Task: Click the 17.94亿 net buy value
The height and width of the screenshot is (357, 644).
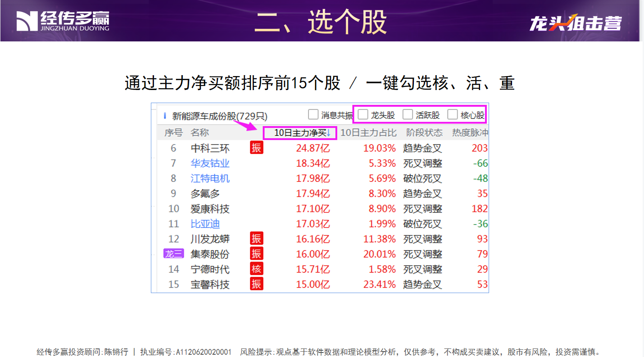Action: pos(313,194)
